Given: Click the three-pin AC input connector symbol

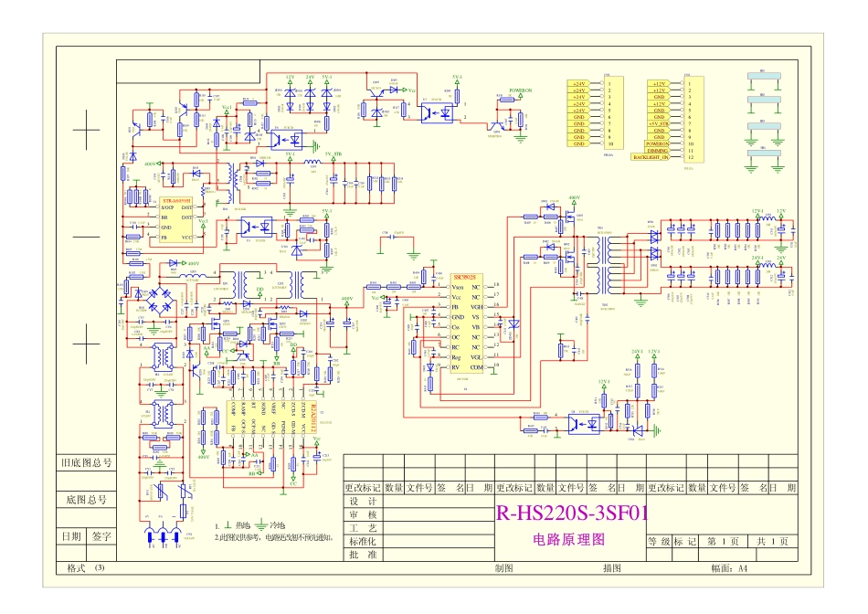Looking at the screenshot, I should tap(164, 535).
